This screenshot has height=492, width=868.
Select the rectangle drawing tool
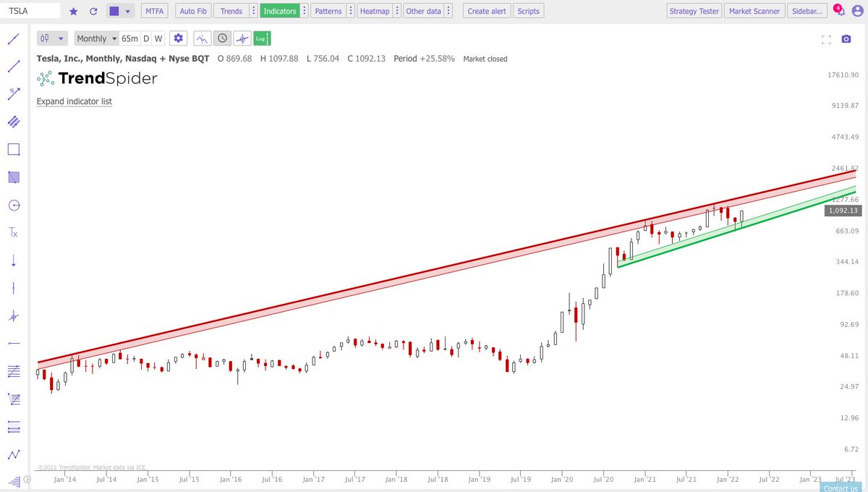(x=13, y=149)
